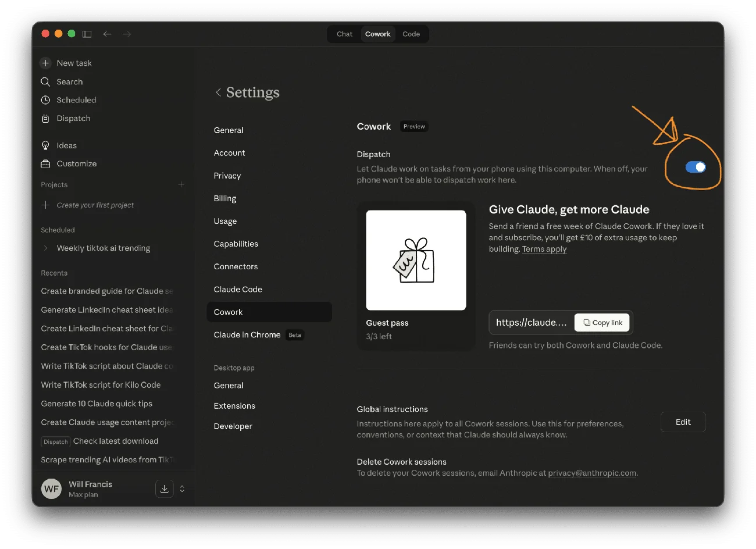Viewport: 756px width, 549px height.
Task: Click the back arrow in title bar
Action: (107, 34)
